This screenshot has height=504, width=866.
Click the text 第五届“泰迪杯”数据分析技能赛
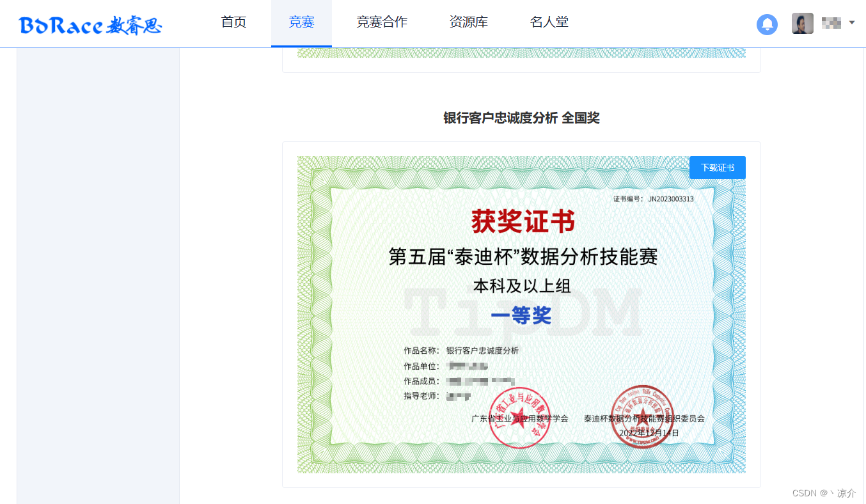[523, 257]
